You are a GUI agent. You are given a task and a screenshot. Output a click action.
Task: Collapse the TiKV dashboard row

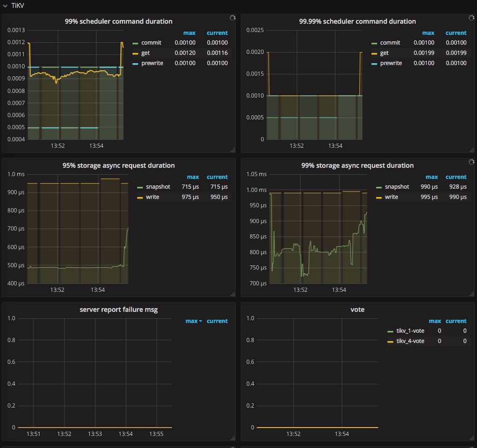click(x=13, y=6)
